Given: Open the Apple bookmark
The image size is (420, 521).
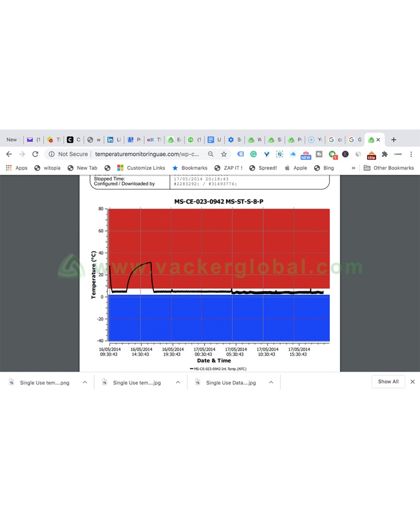Looking at the screenshot, I should pyautogui.click(x=296, y=168).
